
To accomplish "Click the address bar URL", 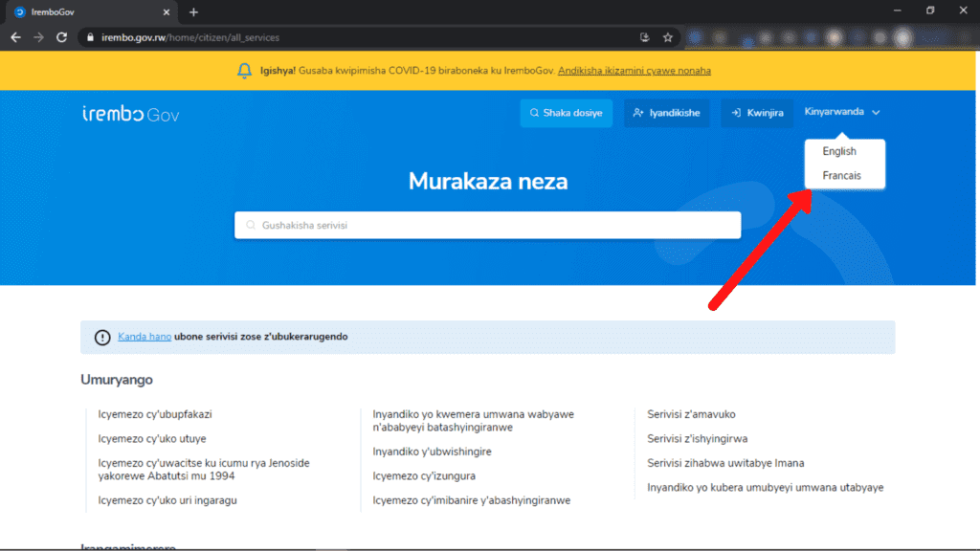I will [190, 37].
